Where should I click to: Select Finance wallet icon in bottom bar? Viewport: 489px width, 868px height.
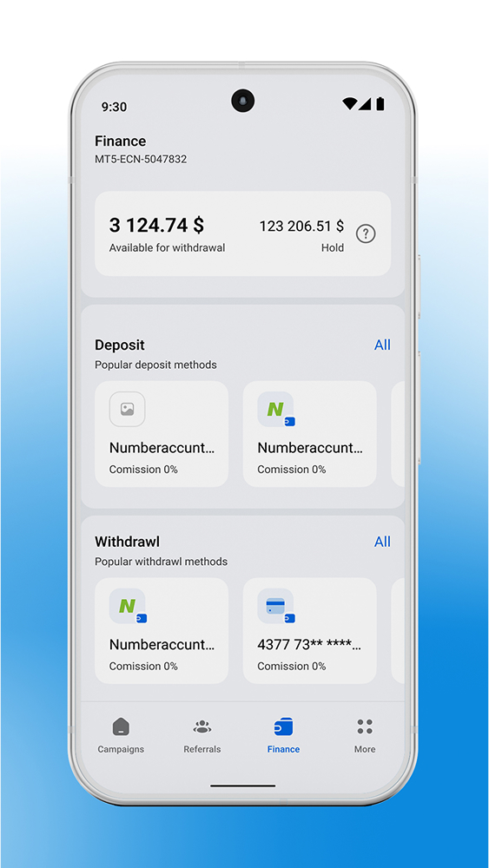[283, 727]
